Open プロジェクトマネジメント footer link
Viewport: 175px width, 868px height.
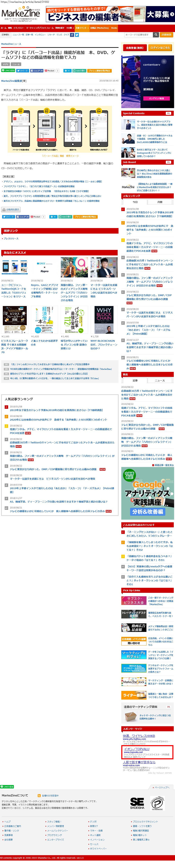tap(145, 822)
